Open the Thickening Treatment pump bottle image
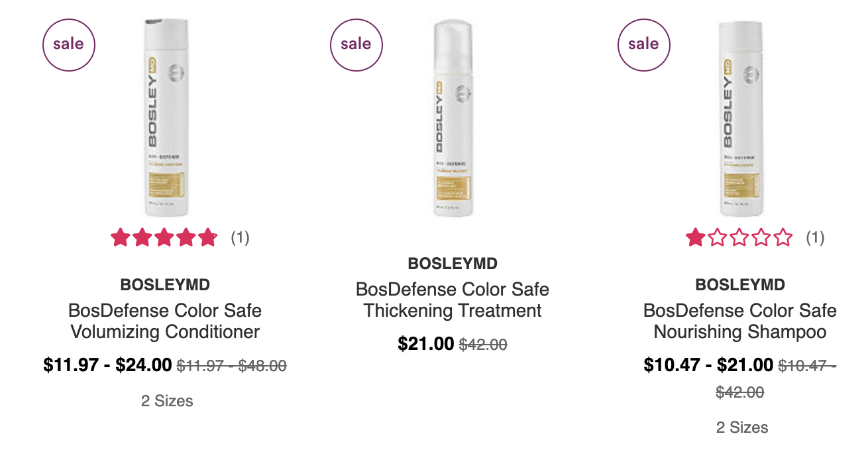This screenshot has width=868, height=452. [x=453, y=117]
